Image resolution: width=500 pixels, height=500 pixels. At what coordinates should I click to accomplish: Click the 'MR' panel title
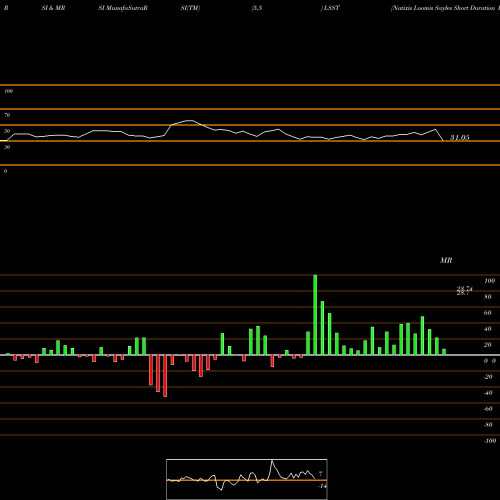tap(446, 260)
